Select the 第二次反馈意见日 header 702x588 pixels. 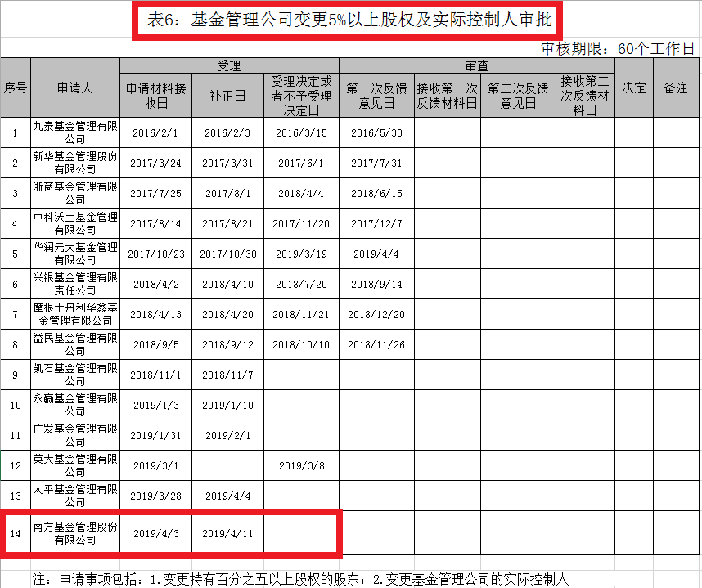pos(518,96)
